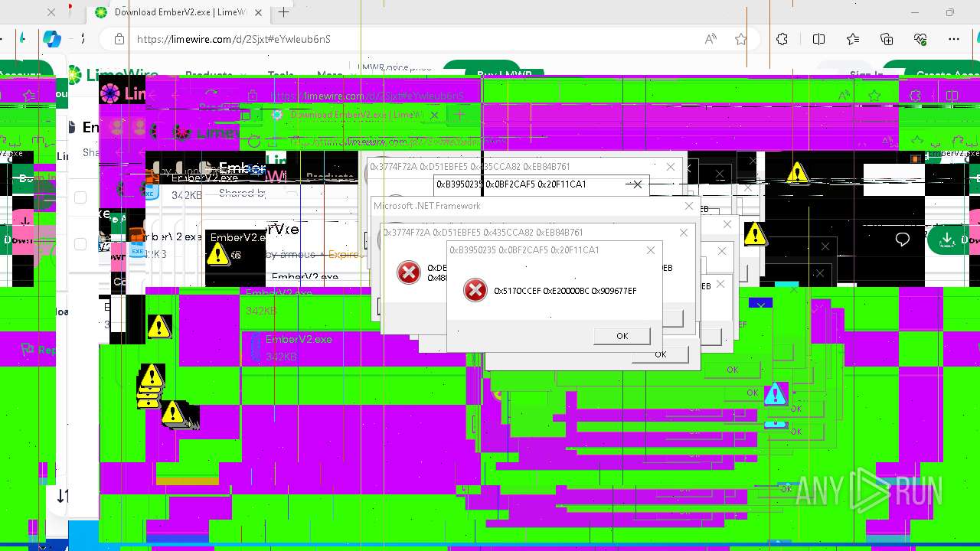This screenshot has width=980, height=551.
Task: Open the Edge Settings and more menu
Action: (954, 39)
